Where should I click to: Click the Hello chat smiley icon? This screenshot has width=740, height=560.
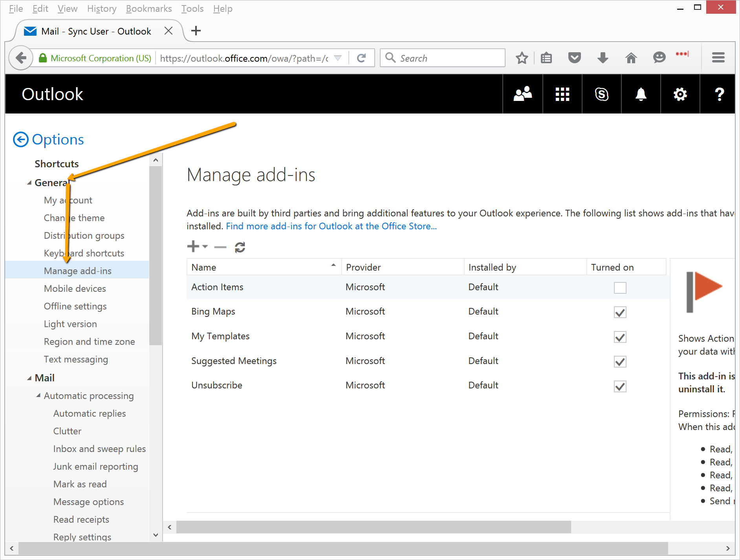(659, 58)
